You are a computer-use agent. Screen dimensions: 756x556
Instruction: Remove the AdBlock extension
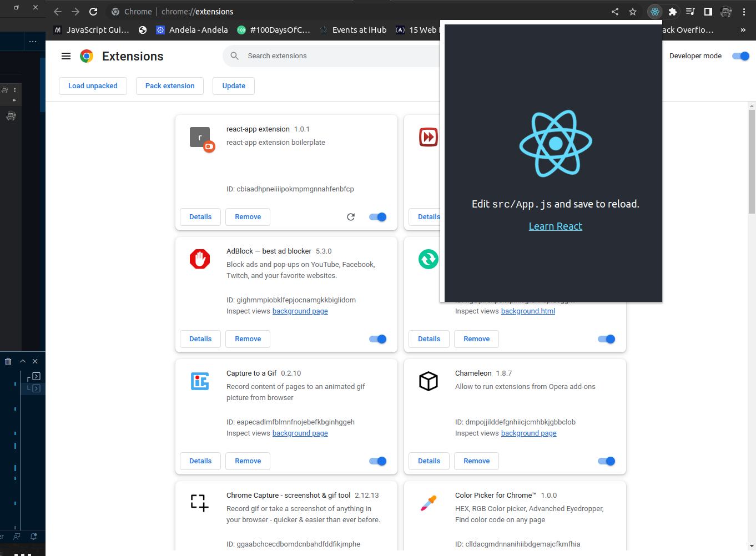(x=248, y=339)
